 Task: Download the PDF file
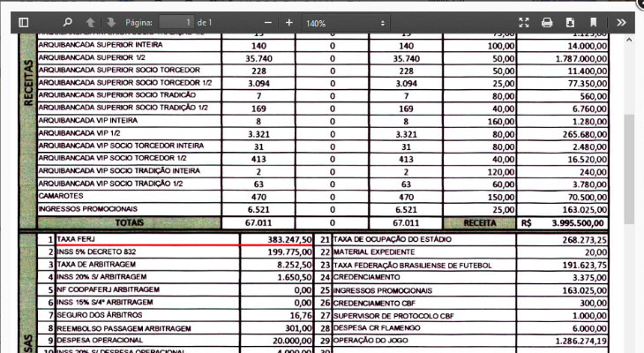tap(570, 21)
